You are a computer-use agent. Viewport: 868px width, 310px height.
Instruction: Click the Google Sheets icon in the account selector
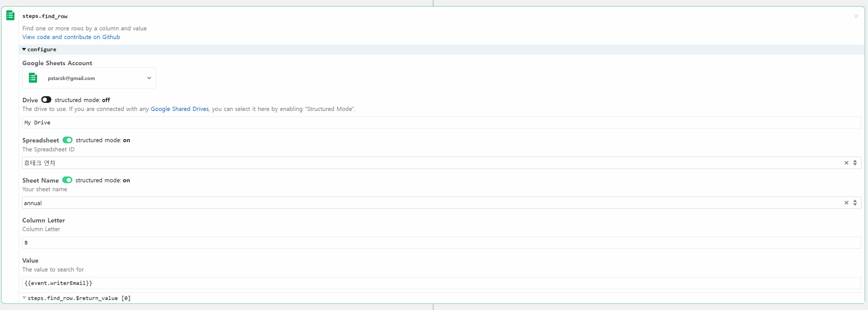click(33, 78)
